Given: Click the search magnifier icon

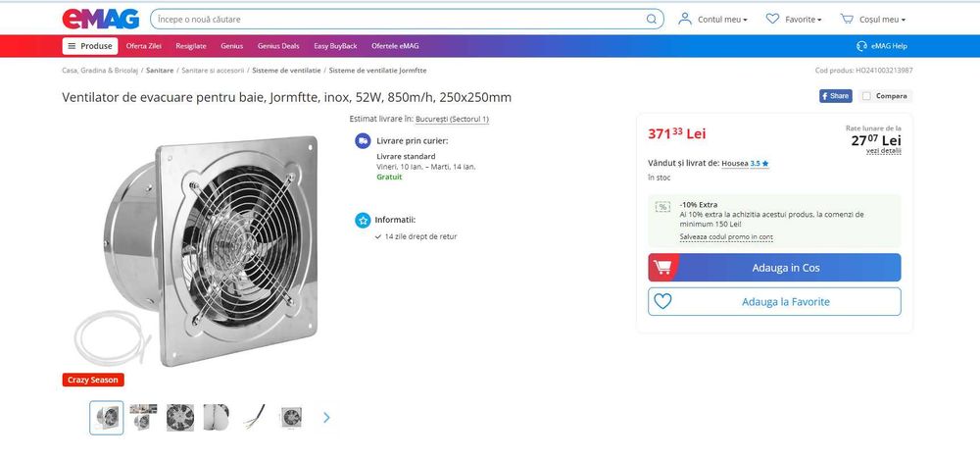Looking at the screenshot, I should pos(652,19).
